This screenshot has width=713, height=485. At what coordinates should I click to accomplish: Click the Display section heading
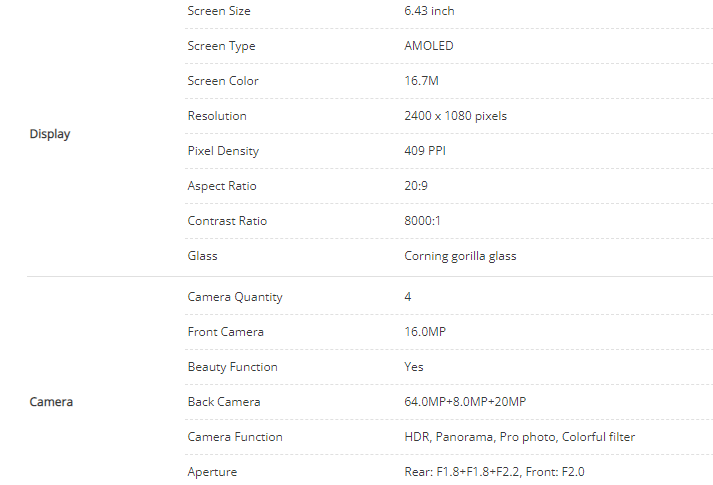click(50, 134)
